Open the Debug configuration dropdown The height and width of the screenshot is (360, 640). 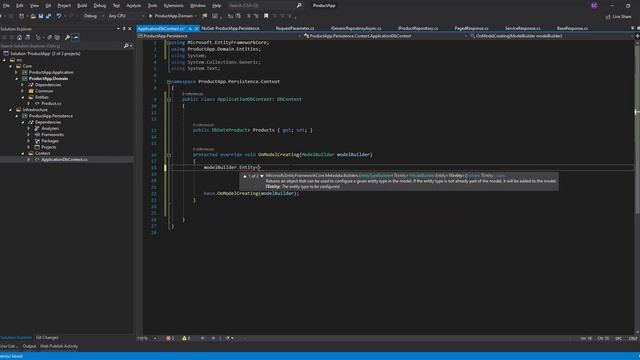93,16
